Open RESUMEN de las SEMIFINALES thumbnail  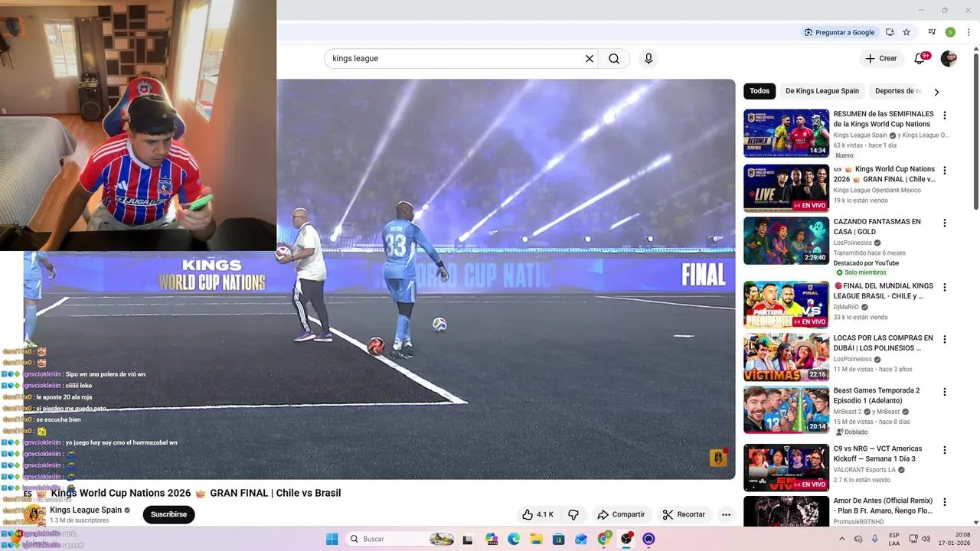tap(786, 133)
